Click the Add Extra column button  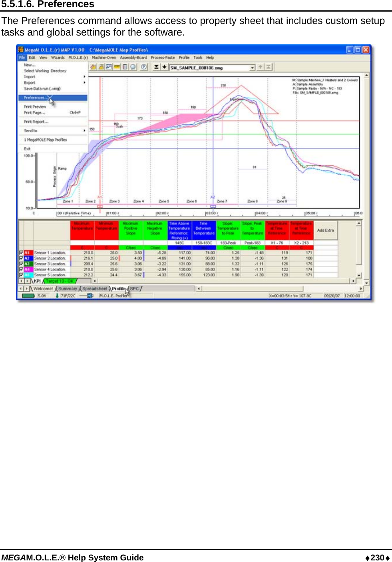pos(325,230)
